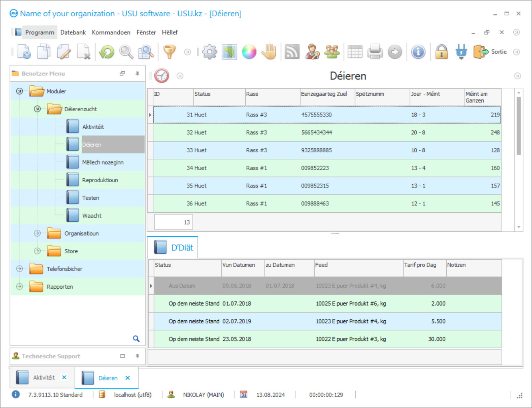Click the new record (add) toolbar icon
The image size is (532, 408).
click(x=24, y=52)
